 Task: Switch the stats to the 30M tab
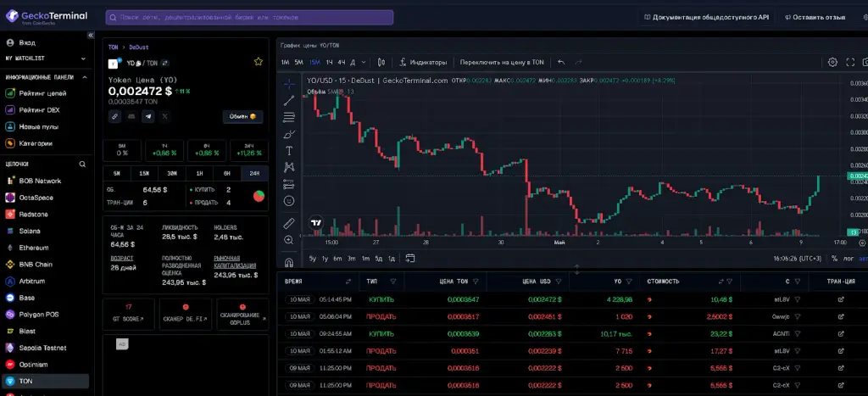pos(172,173)
